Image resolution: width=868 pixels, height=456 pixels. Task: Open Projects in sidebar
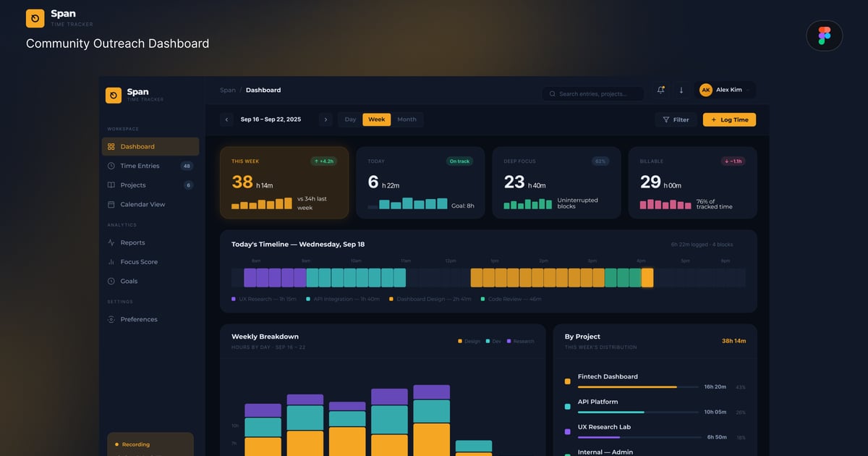point(150,185)
